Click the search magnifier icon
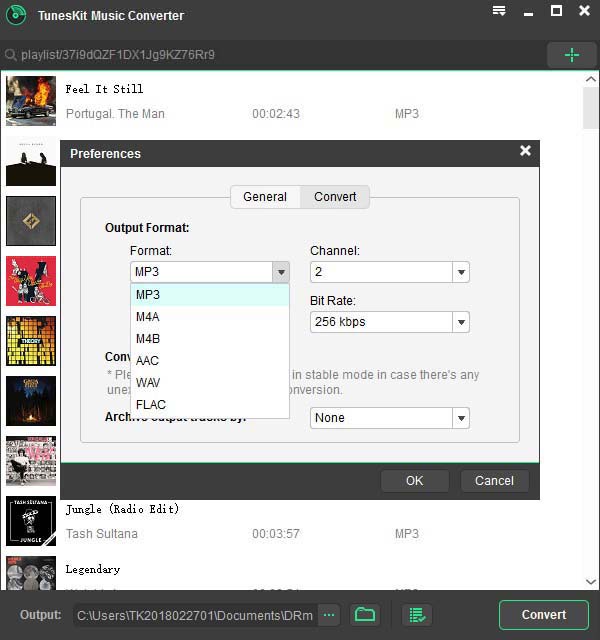 click(x=11, y=55)
